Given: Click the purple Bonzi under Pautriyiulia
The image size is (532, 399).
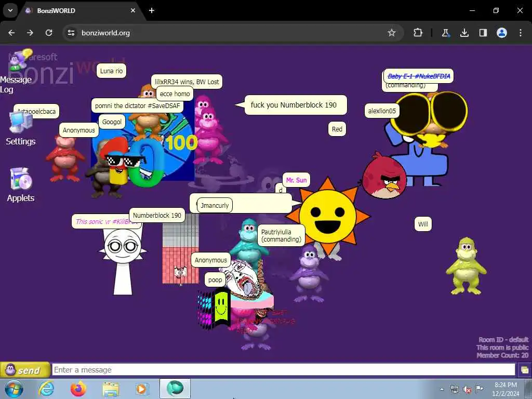Looking at the screenshot, I should [309, 273].
